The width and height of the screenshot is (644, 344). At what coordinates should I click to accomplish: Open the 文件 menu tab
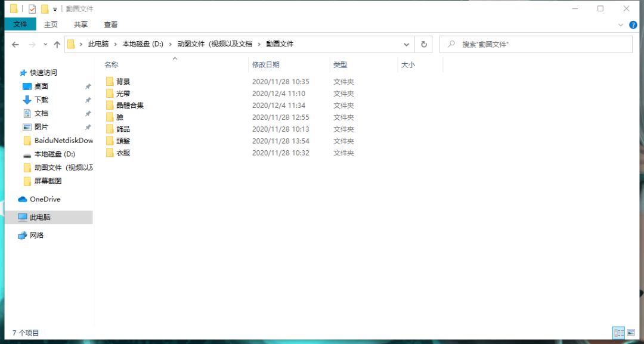tap(20, 24)
